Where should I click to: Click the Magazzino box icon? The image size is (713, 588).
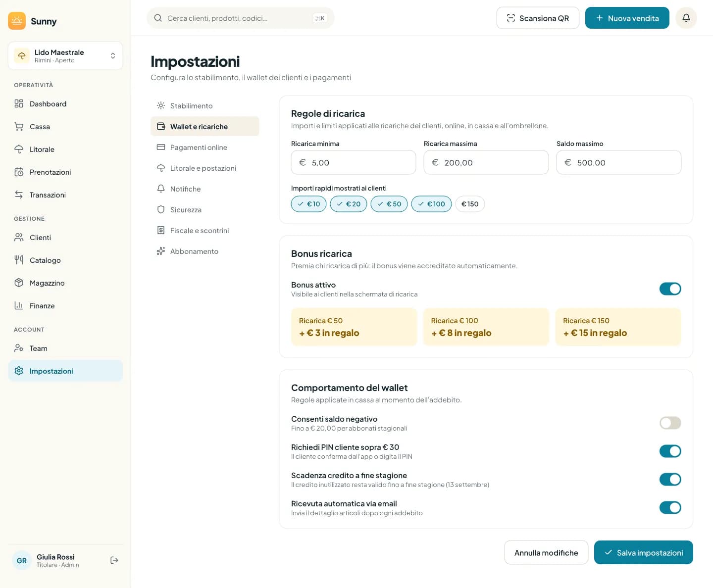19,283
